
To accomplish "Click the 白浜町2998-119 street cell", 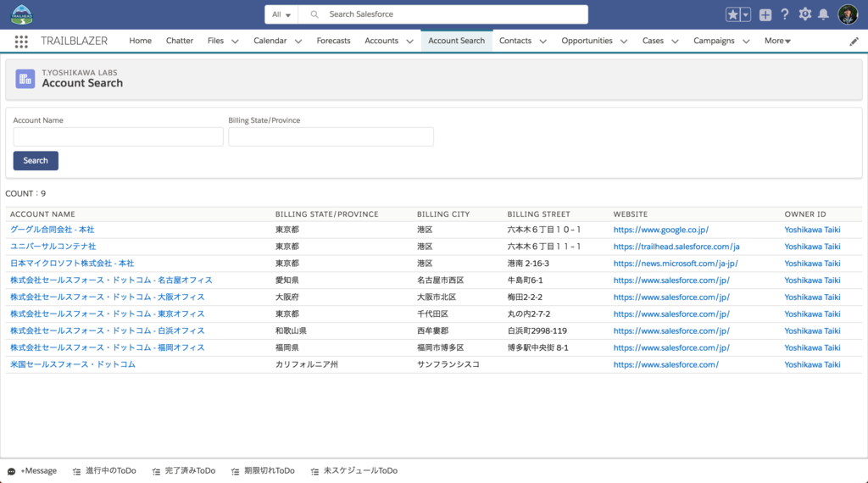I will [537, 330].
